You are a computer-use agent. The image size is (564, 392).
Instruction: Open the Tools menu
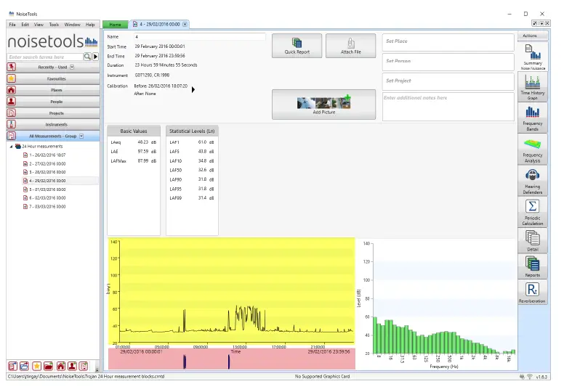pos(54,25)
